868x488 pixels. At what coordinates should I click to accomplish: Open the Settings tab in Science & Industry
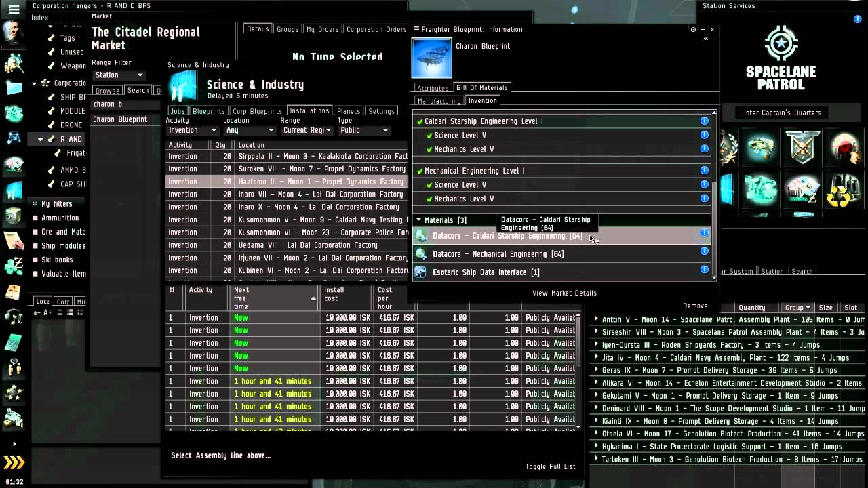coord(381,111)
